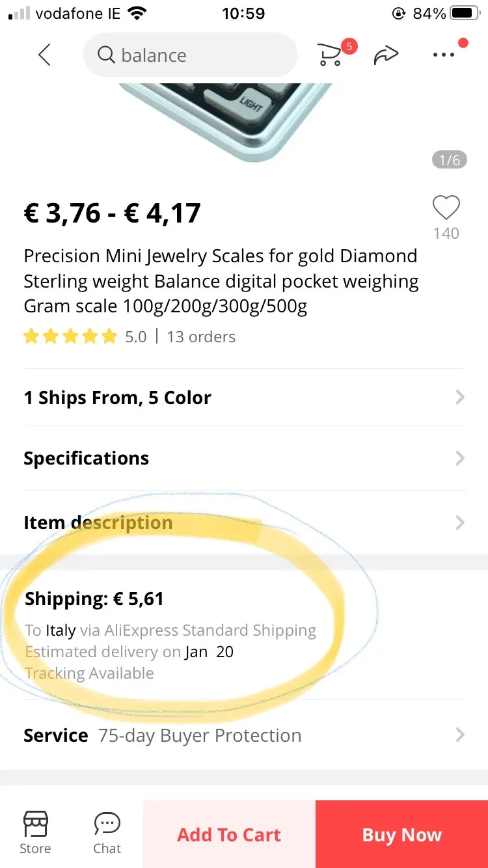Open the Chat icon
Viewport: 488px width, 868px height.
click(107, 833)
